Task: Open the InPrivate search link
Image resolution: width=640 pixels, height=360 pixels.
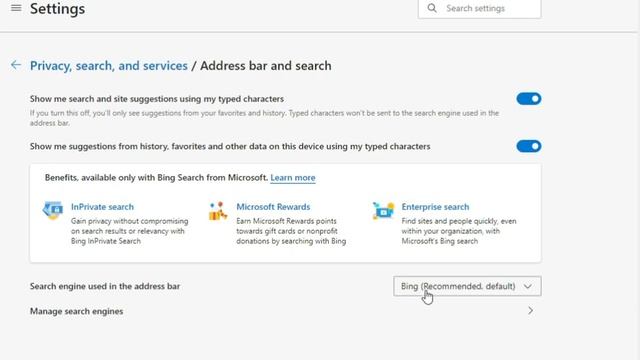Action: pyautogui.click(x=102, y=207)
